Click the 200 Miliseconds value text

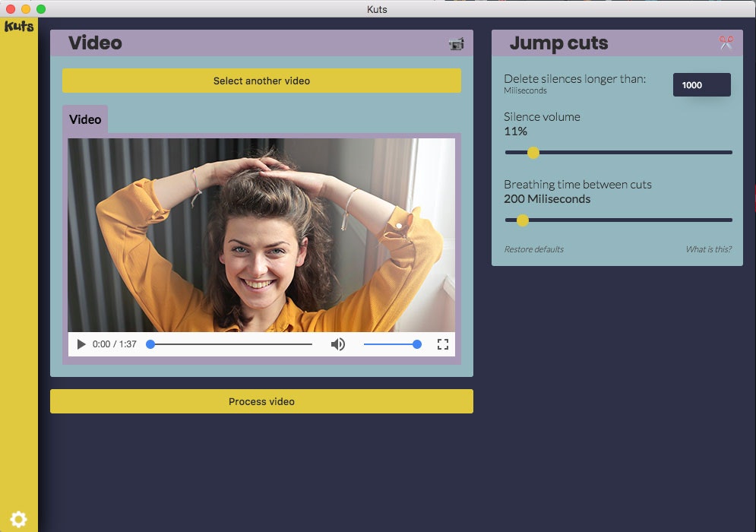[x=547, y=198]
